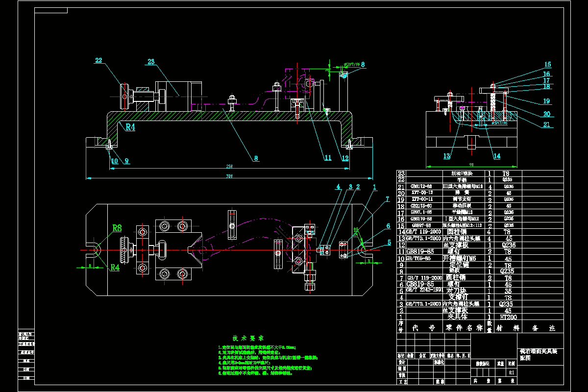
Task: Click the 开槽螺钉M6 part name cell
Action: (459, 258)
